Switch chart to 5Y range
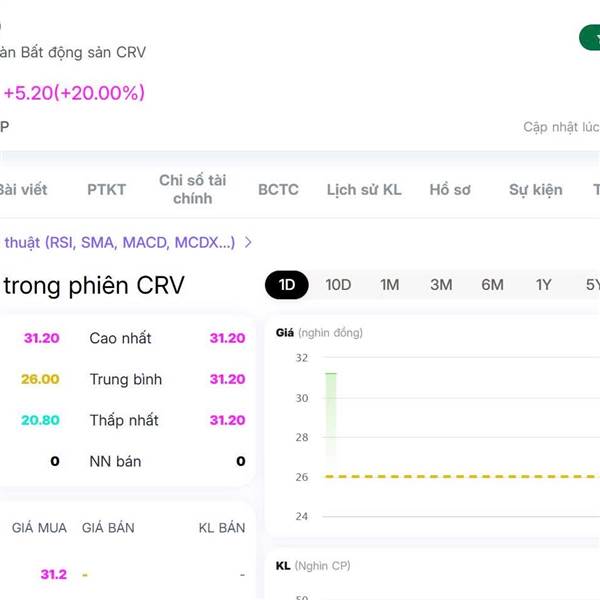This screenshot has height=600, width=600. click(x=592, y=285)
